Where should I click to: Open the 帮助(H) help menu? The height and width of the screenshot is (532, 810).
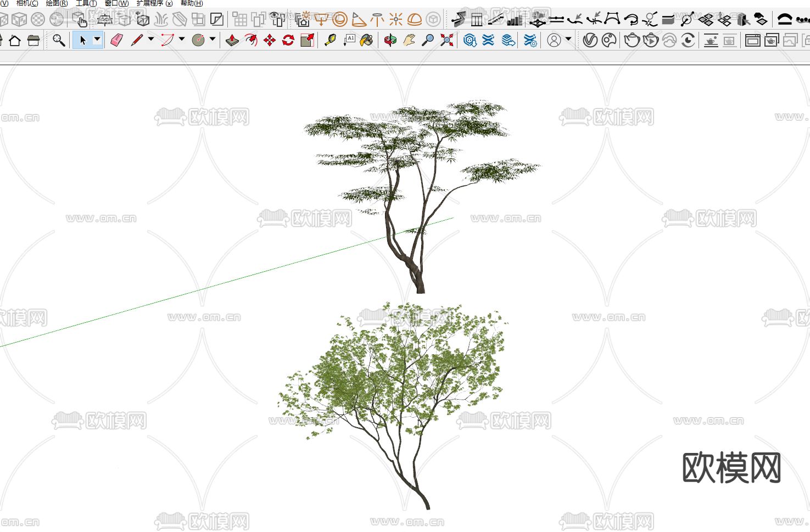point(192,3)
